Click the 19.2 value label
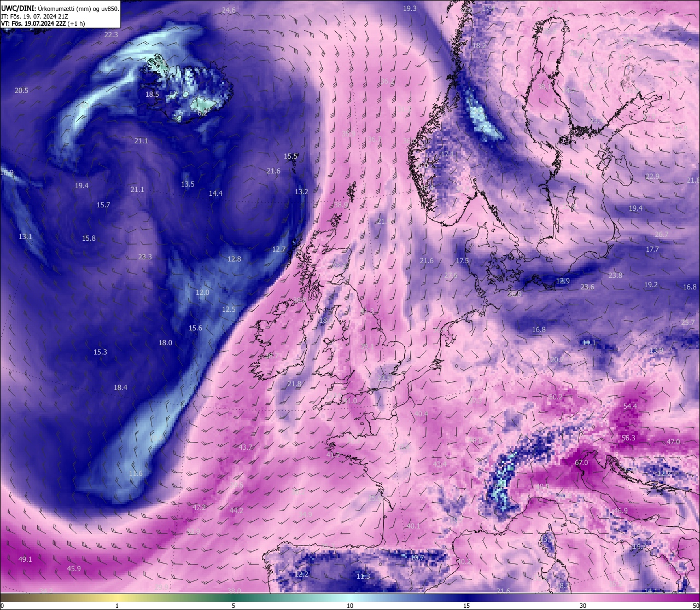The width and height of the screenshot is (700, 610). coord(651,285)
